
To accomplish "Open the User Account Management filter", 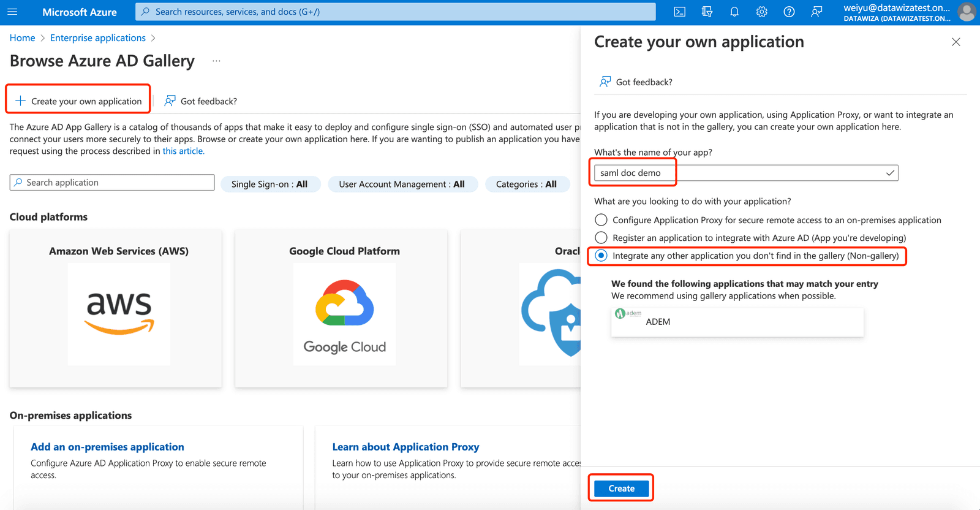I will coord(402,184).
